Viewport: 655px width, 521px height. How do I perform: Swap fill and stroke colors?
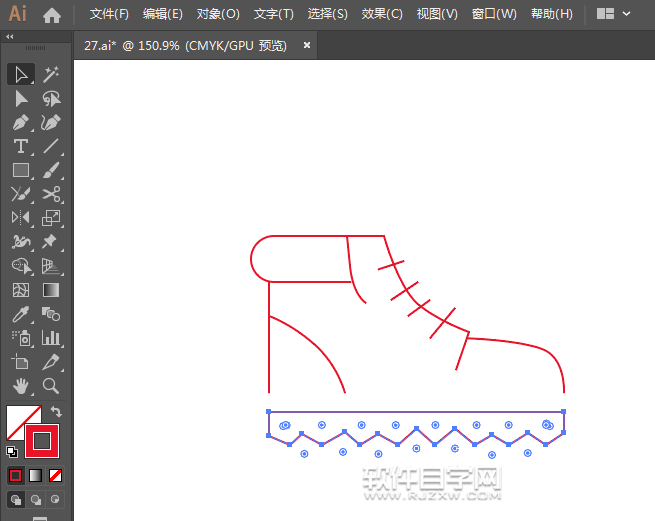[56, 412]
